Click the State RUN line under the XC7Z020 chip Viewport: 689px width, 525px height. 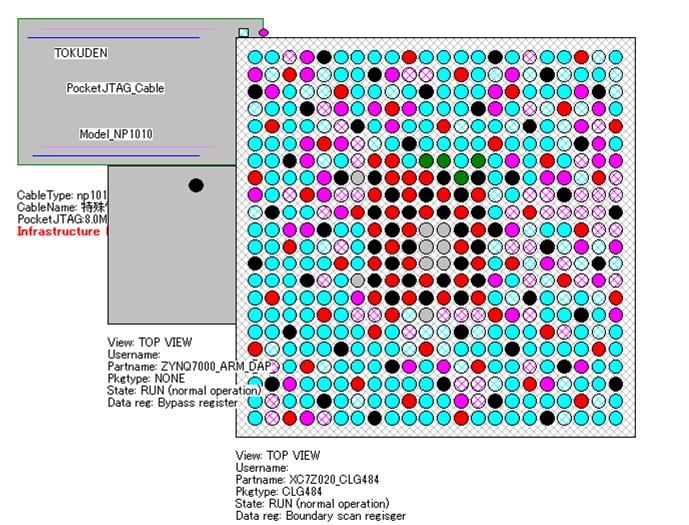[314, 503]
